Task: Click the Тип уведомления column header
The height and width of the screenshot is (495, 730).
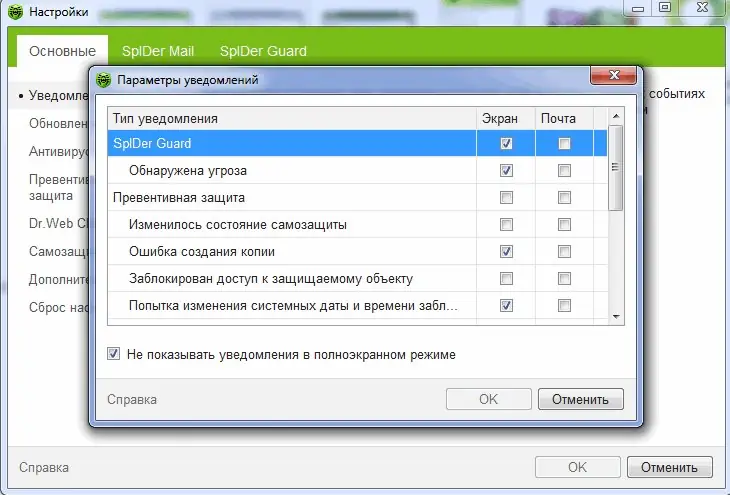Action: point(292,118)
